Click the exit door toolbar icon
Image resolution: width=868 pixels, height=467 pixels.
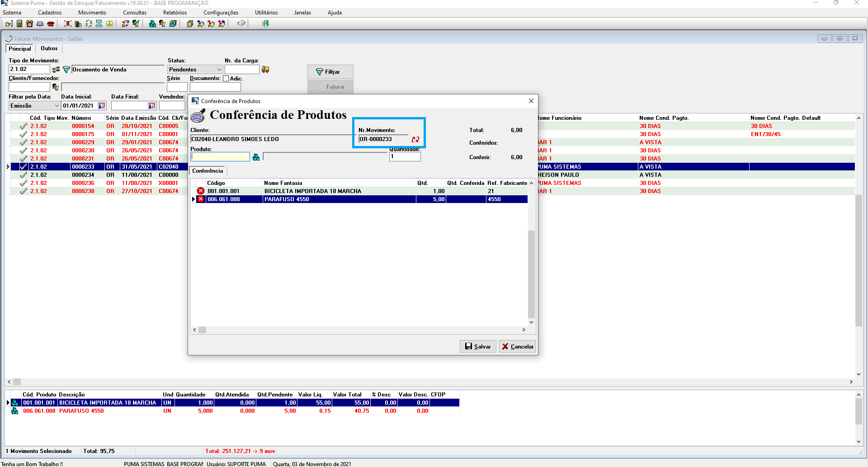[x=265, y=24]
